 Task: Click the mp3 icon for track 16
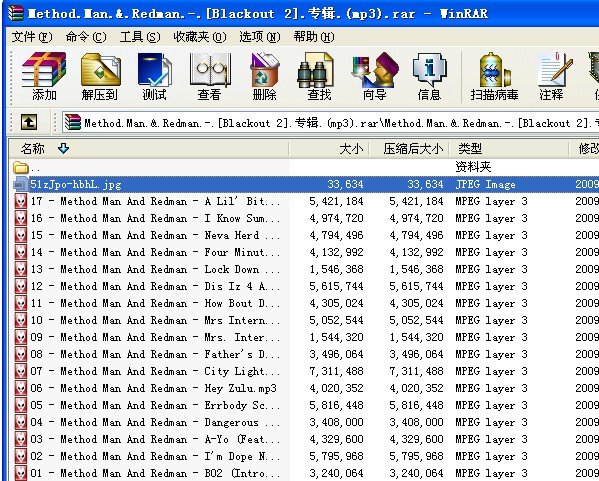coord(21,218)
